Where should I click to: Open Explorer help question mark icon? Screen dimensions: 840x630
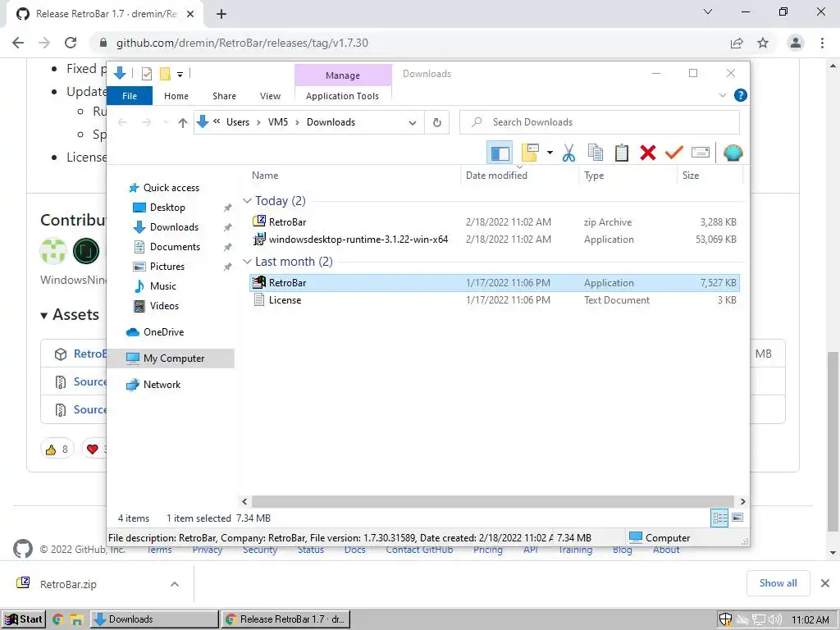(741, 95)
